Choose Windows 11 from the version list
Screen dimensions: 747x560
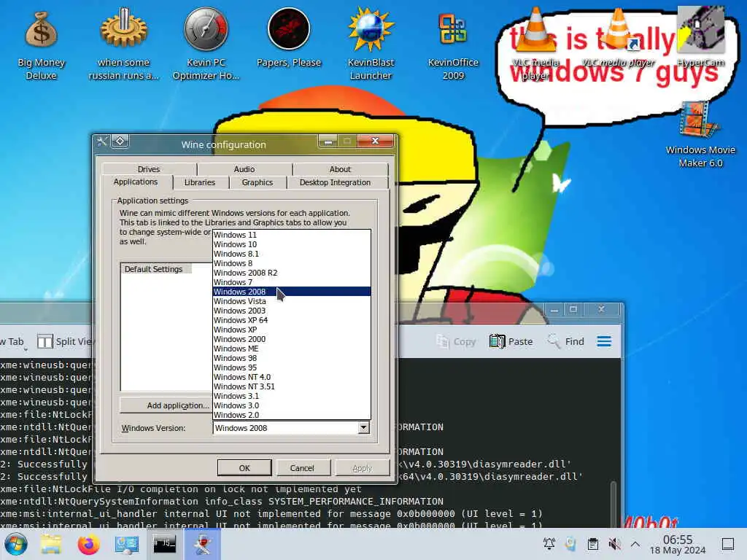tap(292, 235)
